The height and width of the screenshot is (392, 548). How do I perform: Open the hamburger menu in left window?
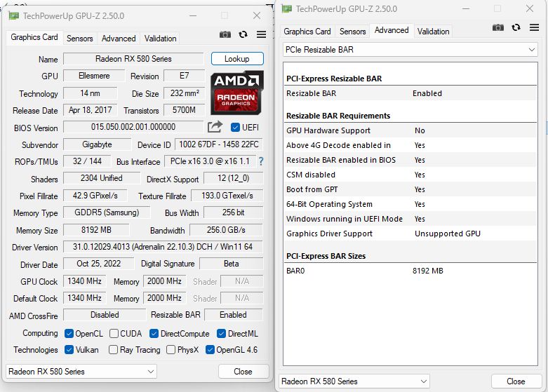tap(262, 34)
